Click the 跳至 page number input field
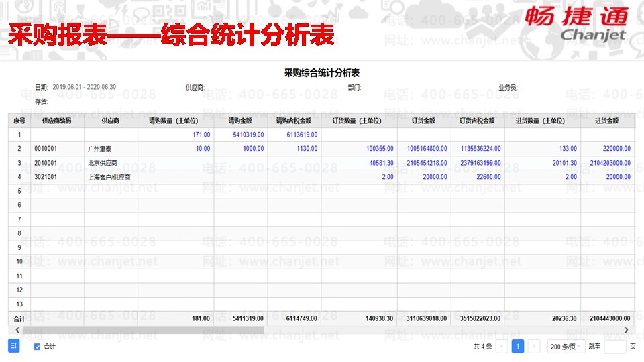The width and height of the screenshot is (644, 362). [615, 347]
